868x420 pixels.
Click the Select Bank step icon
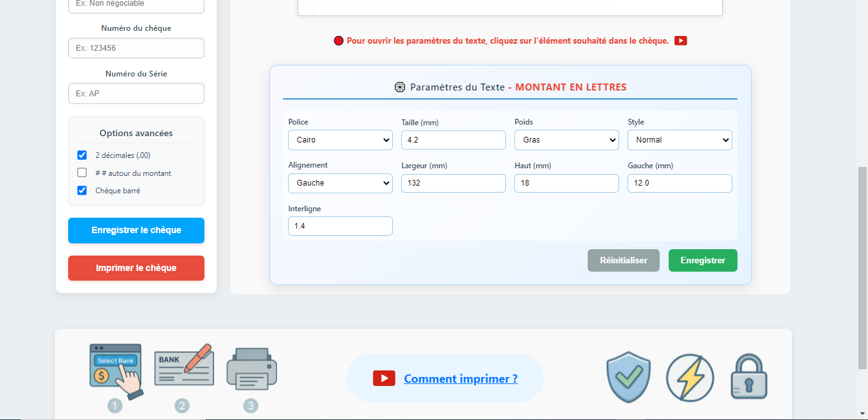tap(116, 371)
